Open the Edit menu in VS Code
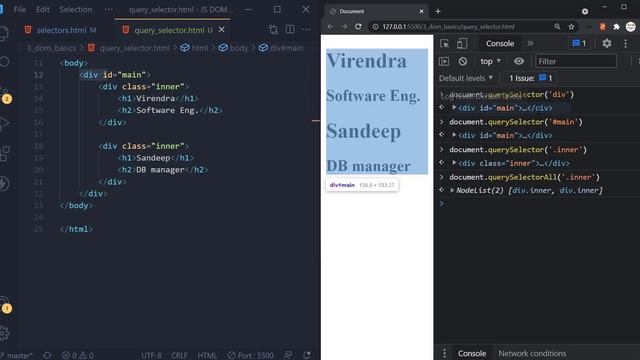Viewport: 640px width, 360px height. click(x=42, y=9)
